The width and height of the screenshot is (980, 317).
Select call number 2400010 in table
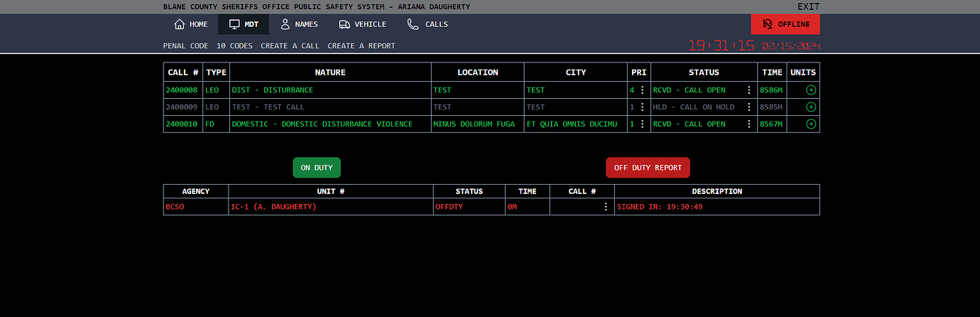click(x=183, y=124)
